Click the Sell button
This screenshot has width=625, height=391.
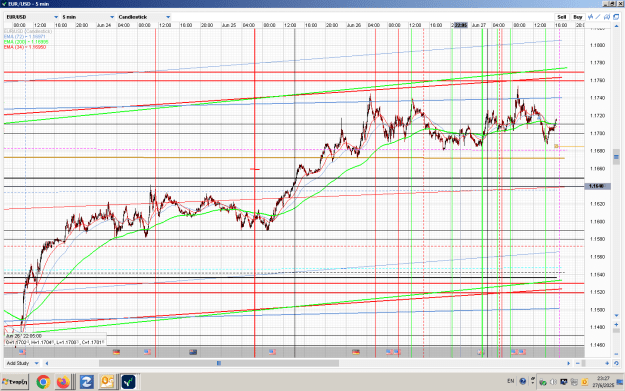click(x=562, y=17)
